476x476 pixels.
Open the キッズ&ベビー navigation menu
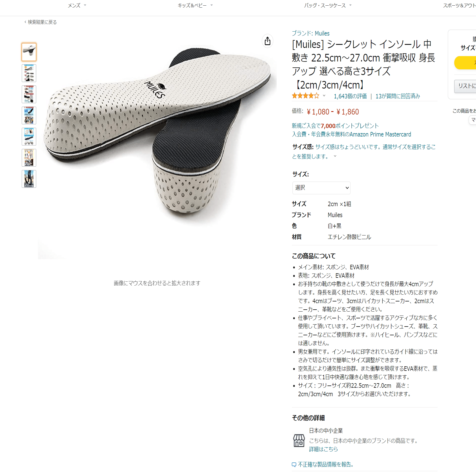[195, 5]
